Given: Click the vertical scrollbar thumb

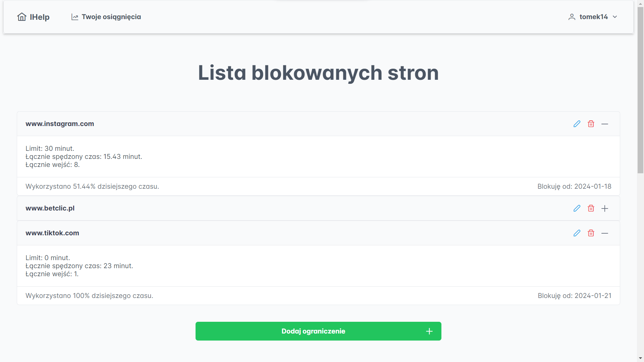Looking at the screenshot, I should click(x=640, y=90).
